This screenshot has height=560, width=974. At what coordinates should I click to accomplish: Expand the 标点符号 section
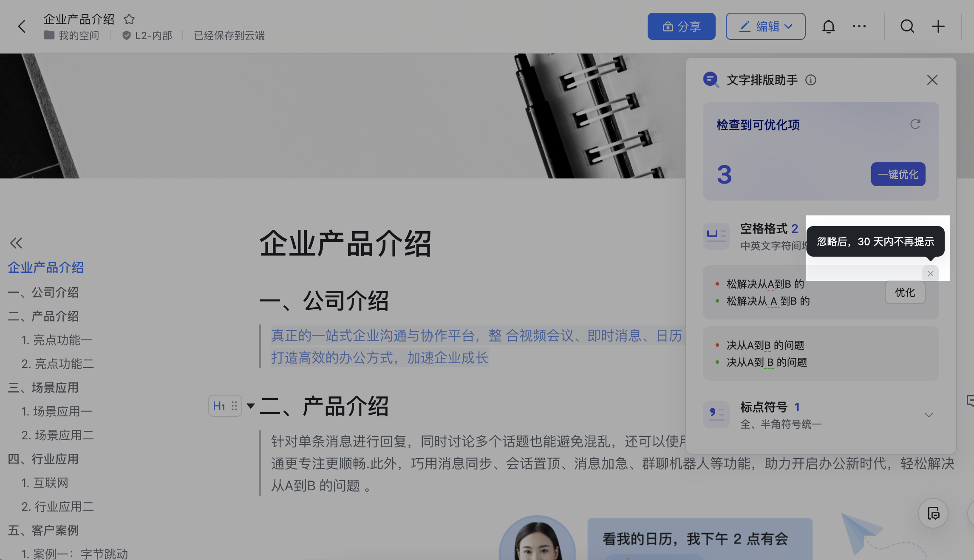(x=929, y=415)
